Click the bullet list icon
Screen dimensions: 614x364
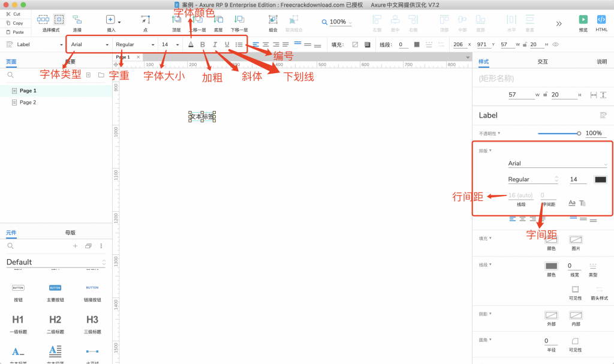(x=239, y=44)
